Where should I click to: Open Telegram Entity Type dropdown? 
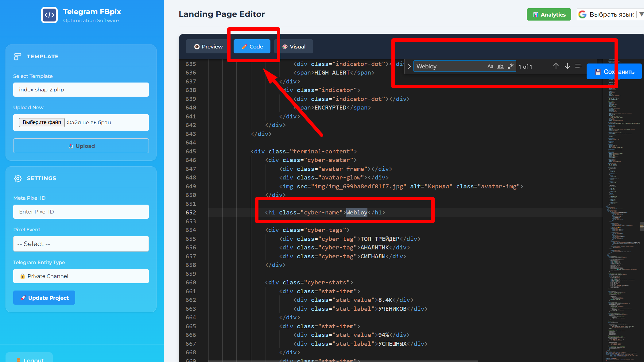[x=81, y=276]
